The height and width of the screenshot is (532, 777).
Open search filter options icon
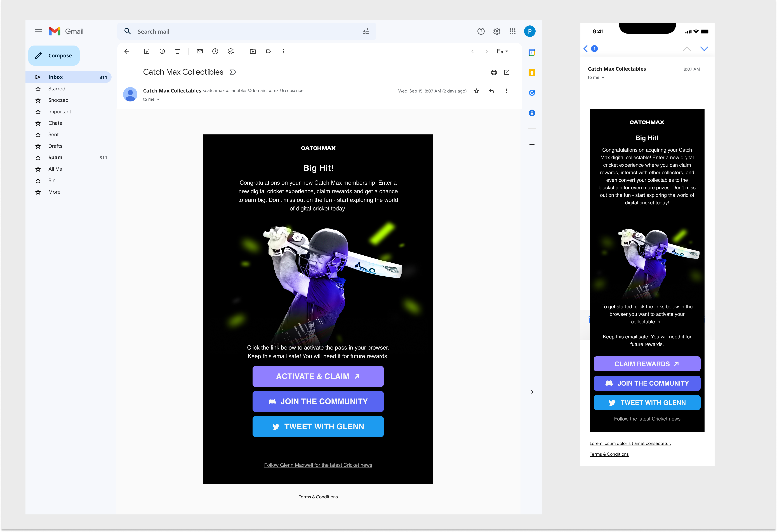(366, 31)
